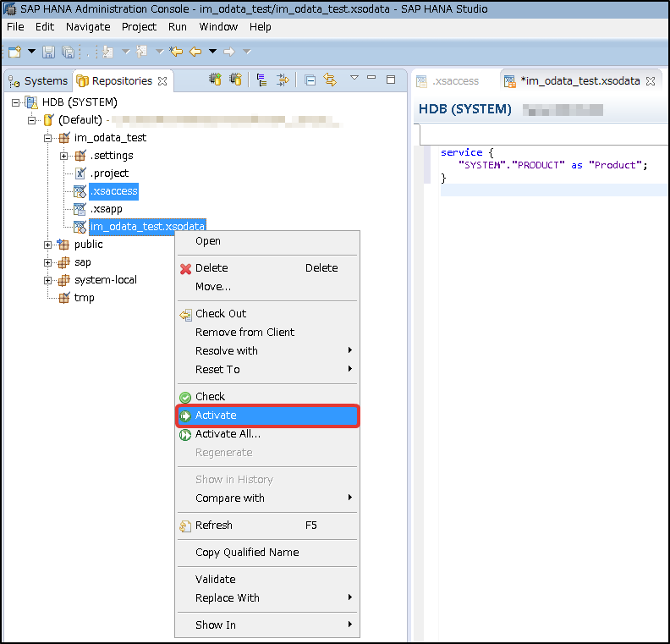This screenshot has width=670, height=644.
Task: Click the Next Annotation toolbar icon
Action: click(x=107, y=52)
